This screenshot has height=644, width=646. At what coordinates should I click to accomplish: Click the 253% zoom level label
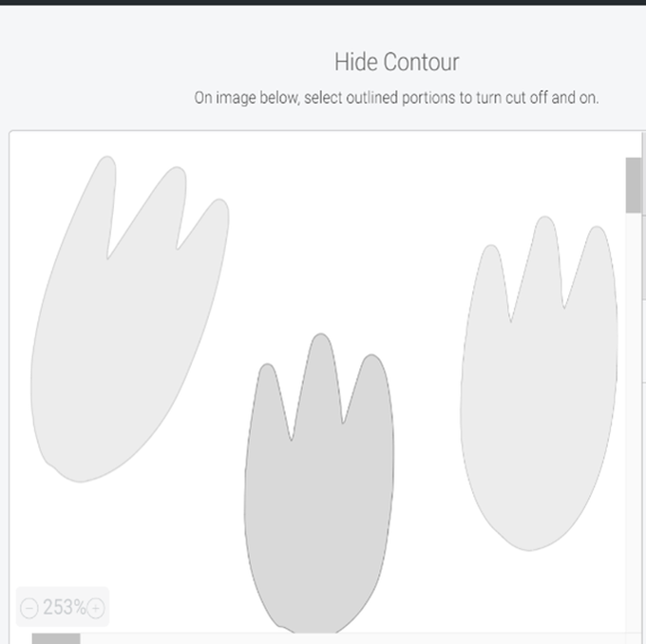(64, 608)
